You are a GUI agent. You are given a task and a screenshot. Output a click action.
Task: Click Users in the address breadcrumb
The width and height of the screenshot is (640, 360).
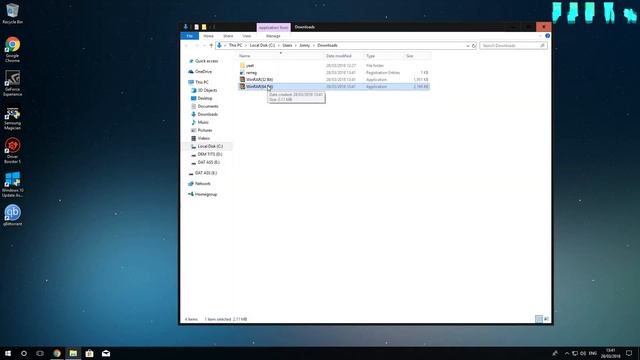pos(287,46)
